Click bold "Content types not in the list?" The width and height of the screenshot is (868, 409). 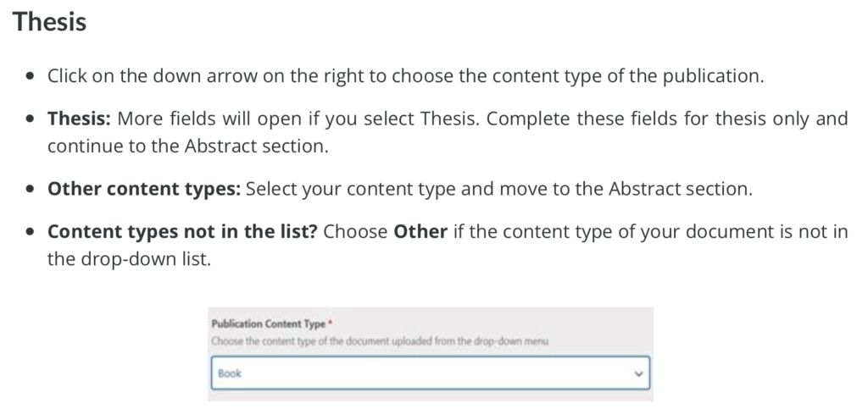pyautogui.click(x=182, y=231)
